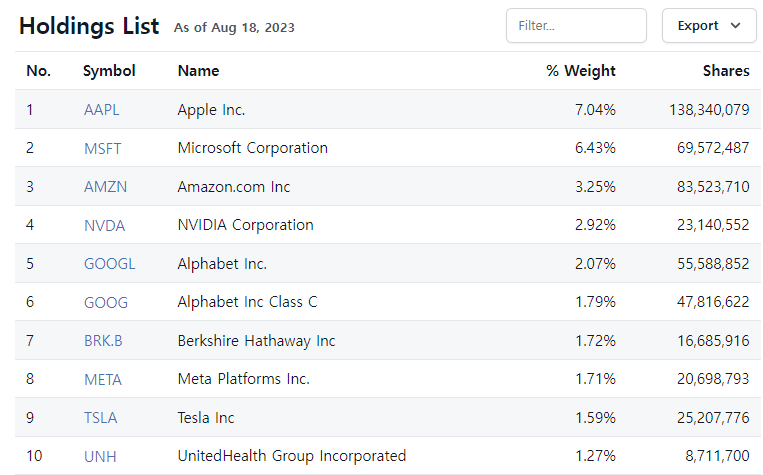Viewport: 763px width, 475px height.
Task: Open the NVDA ticker link
Action: pos(104,225)
